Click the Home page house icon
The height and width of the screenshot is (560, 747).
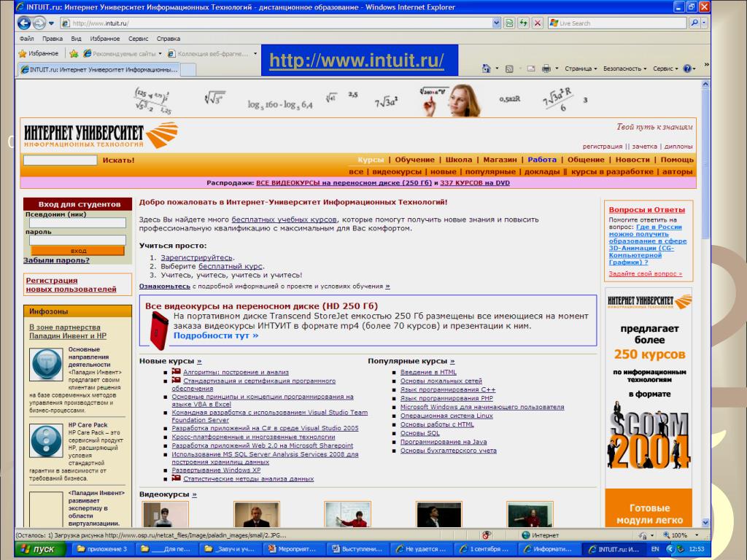[487, 69]
